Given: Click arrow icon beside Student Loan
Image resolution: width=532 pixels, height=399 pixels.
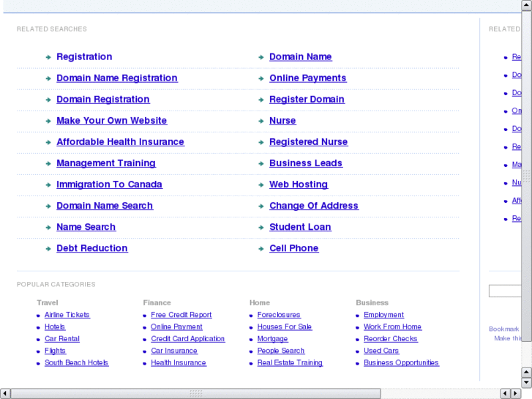Looking at the screenshot, I should (x=261, y=228).
